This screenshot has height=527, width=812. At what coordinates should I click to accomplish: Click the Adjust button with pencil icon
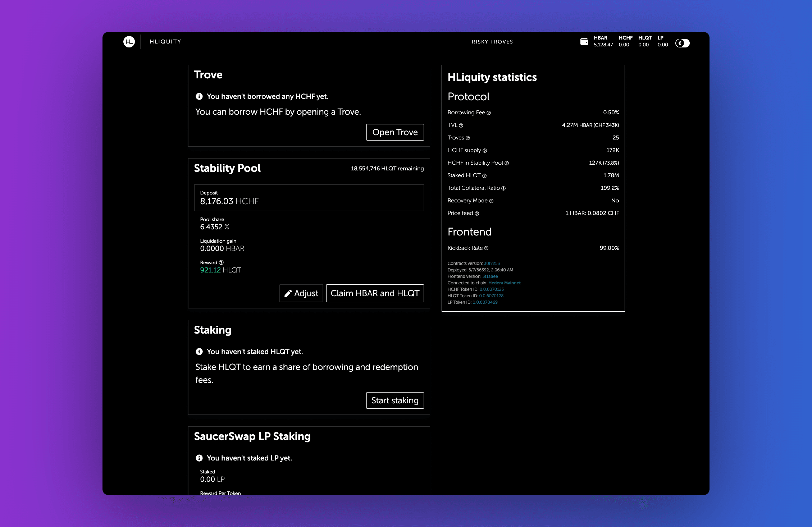[301, 293]
